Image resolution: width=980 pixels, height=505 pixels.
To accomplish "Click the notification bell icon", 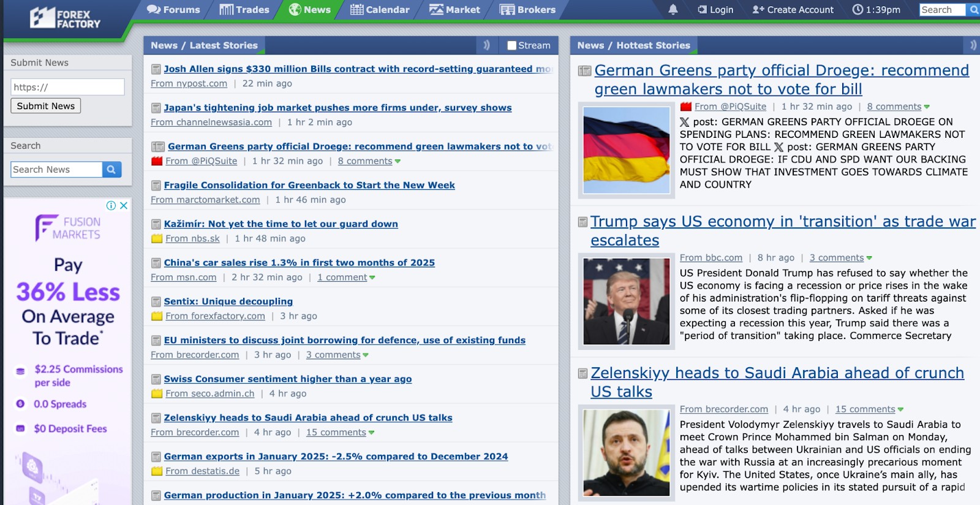I will click(x=673, y=9).
